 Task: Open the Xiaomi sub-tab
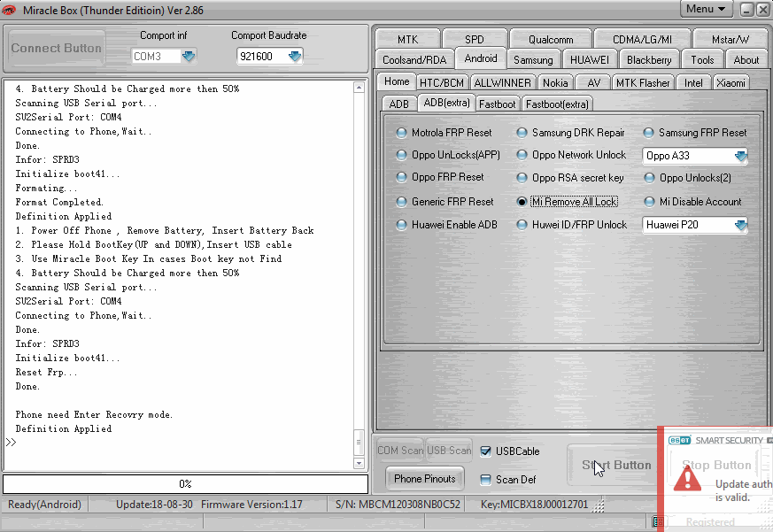(x=730, y=83)
